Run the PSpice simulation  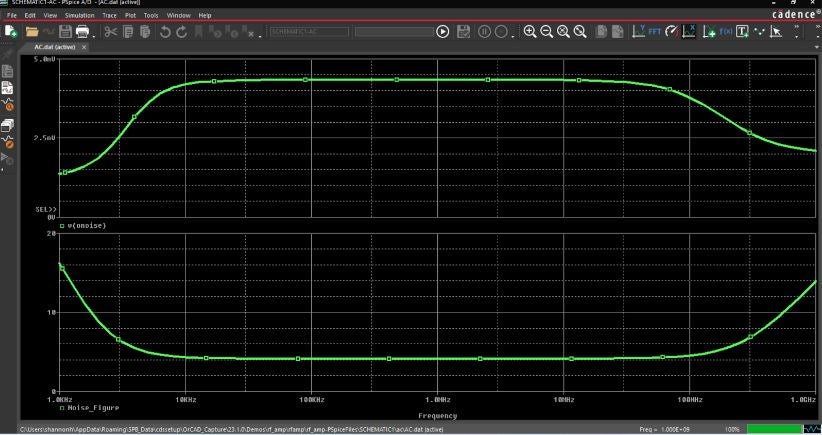[x=442, y=32]
